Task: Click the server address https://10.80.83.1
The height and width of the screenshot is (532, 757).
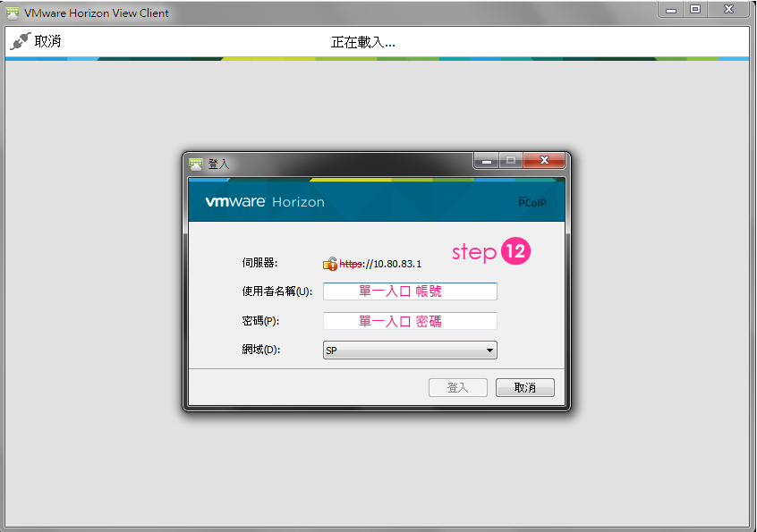Action: (380, 264)
